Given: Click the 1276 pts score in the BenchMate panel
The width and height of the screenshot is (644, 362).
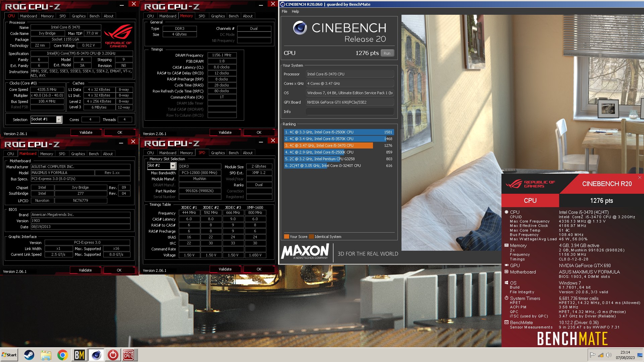Looking at the screenshot, I should (601, 200).
